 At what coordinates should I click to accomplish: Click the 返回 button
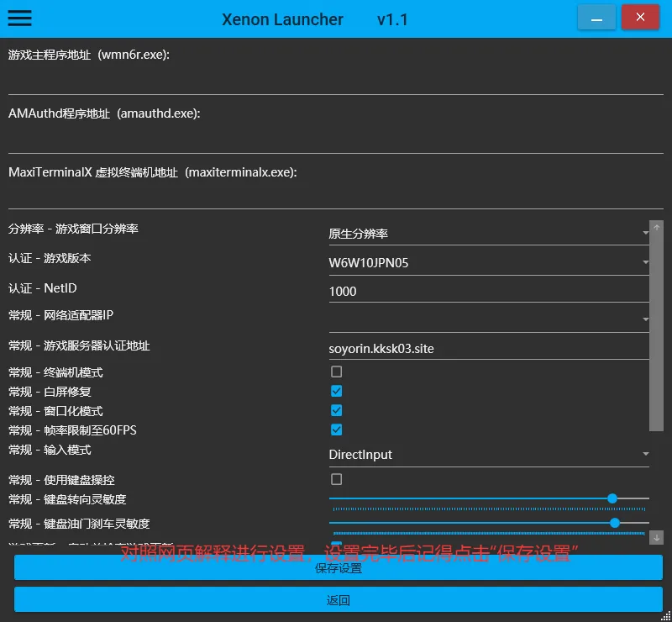(338, 600)
